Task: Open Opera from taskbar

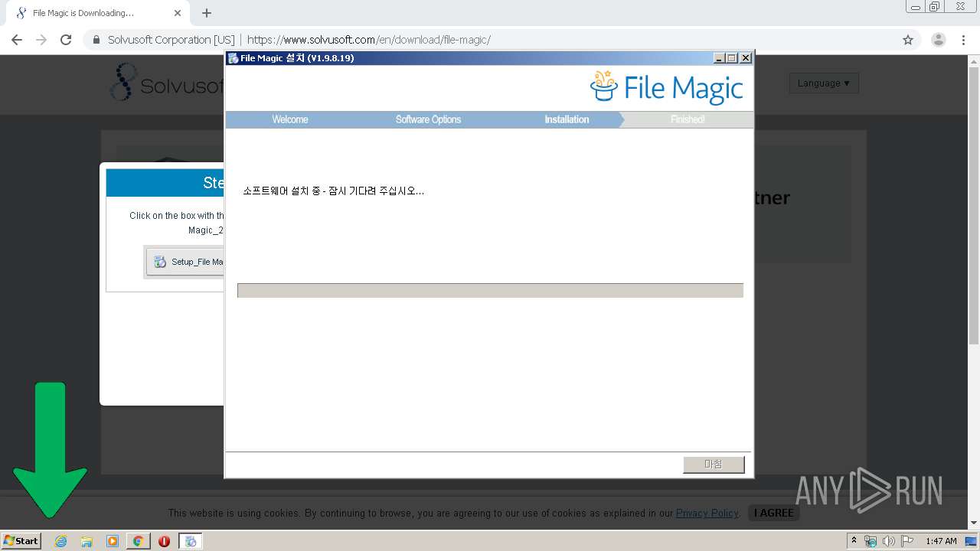Action: point(164,541)
